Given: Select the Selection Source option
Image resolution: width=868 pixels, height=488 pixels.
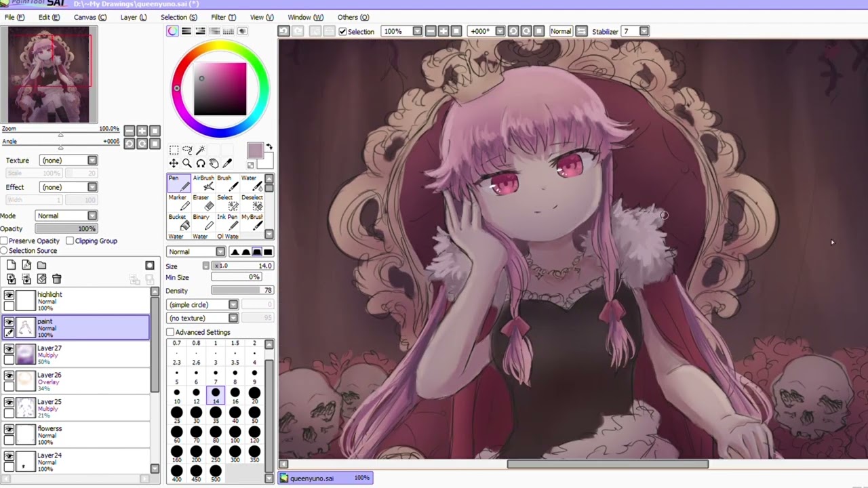Looking at the screenshot, I should (4, 251).
